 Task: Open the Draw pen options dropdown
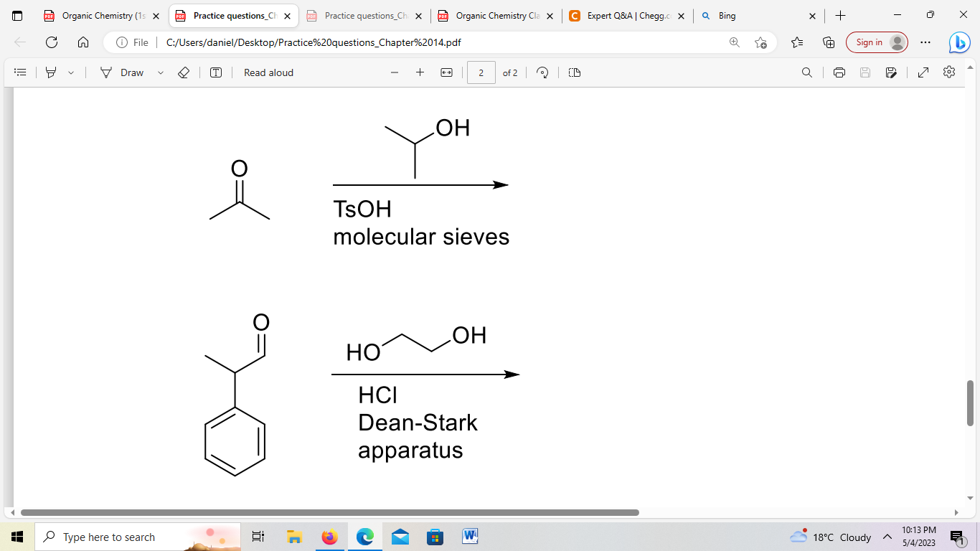coord(159,72)
